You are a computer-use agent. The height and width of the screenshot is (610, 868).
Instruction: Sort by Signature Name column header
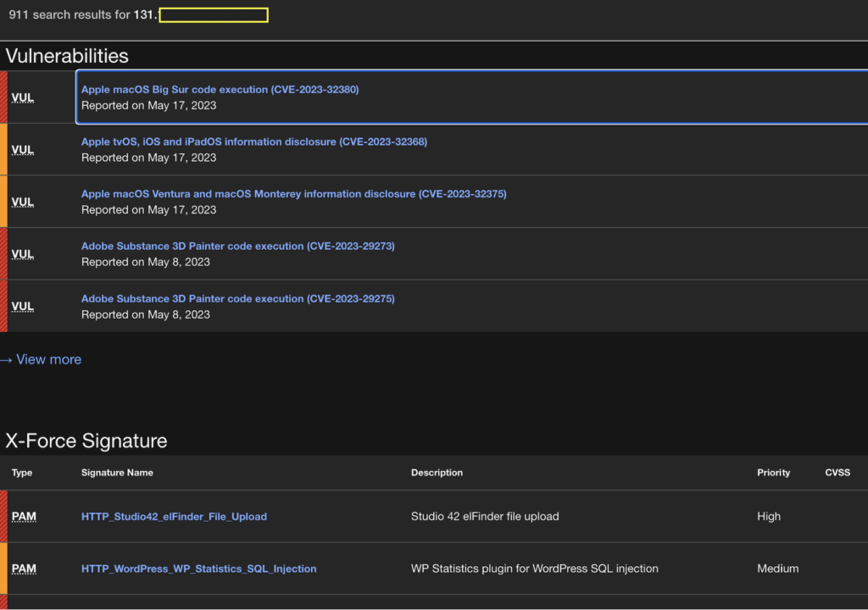click(x=117, y=473)
